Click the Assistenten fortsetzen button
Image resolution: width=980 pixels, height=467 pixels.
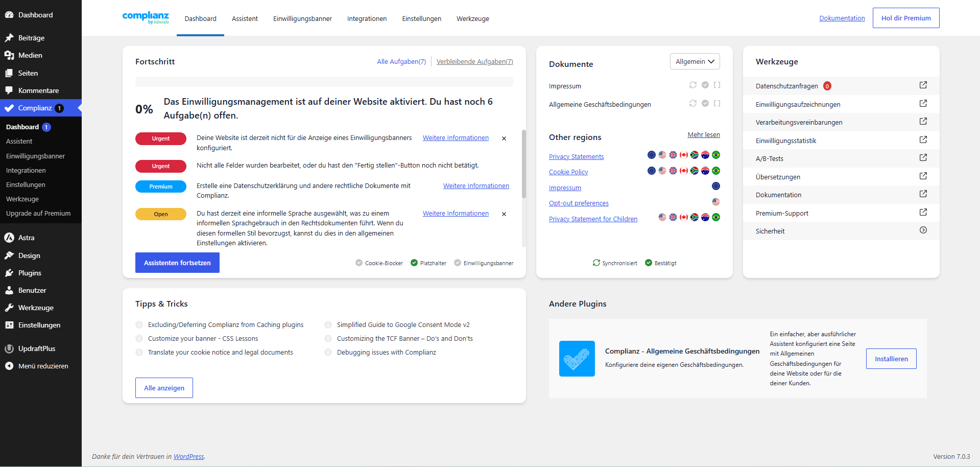[177, 263]
